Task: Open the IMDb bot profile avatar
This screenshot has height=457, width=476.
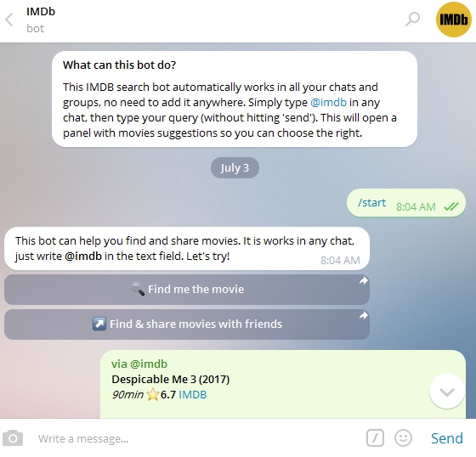Action: click(x=454, y=20)
